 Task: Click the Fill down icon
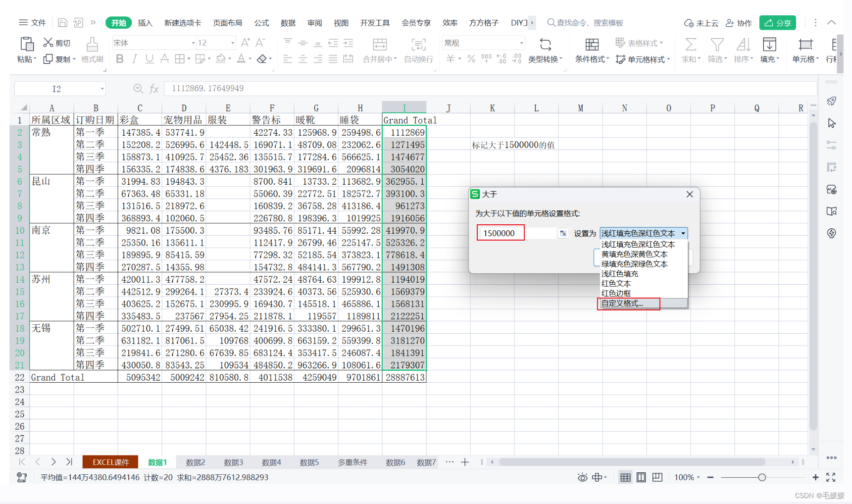(x=769, y=44)
